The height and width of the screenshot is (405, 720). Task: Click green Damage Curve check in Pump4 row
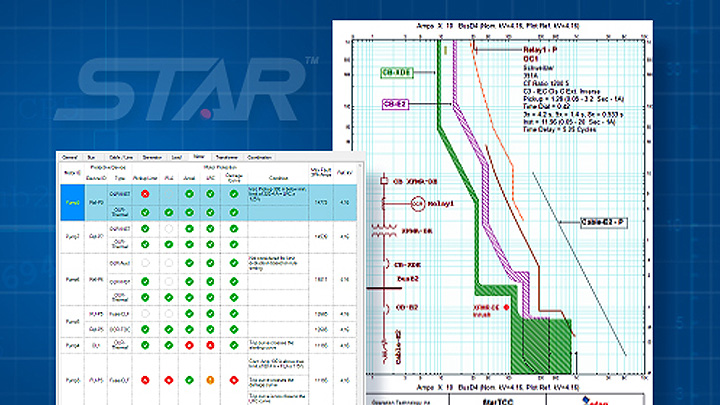coord(234,345)
